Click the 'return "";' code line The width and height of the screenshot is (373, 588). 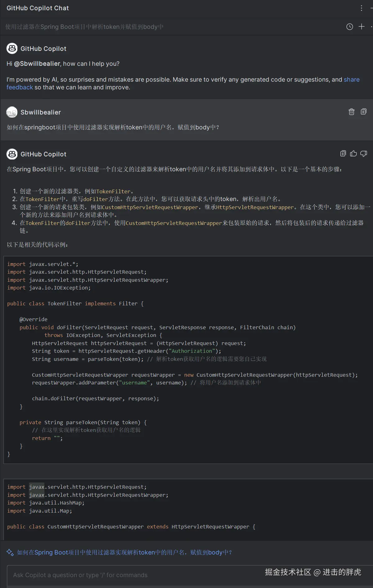click(48, 438)
